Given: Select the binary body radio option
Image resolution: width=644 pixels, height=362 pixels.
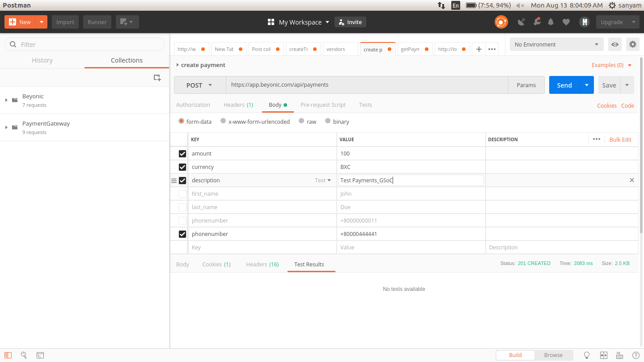Looking at the screenshot, I should click(x=328, y=121).
